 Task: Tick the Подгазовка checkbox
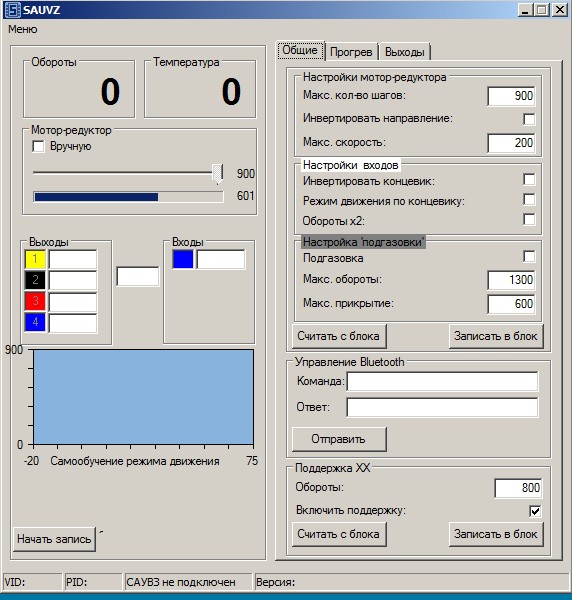[x=529, y=256]
